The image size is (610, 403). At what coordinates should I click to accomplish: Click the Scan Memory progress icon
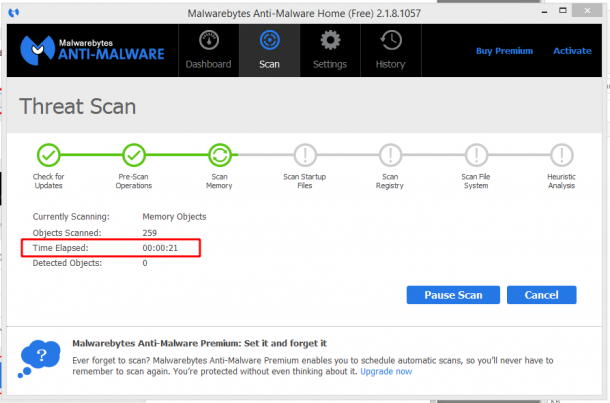(x=219, y=155)
